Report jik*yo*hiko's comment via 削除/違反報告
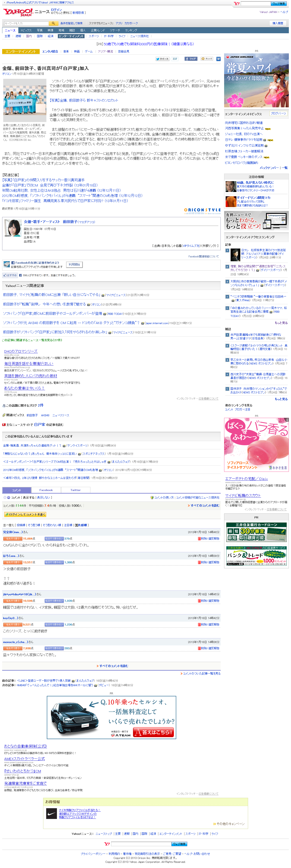 [209, 601]
